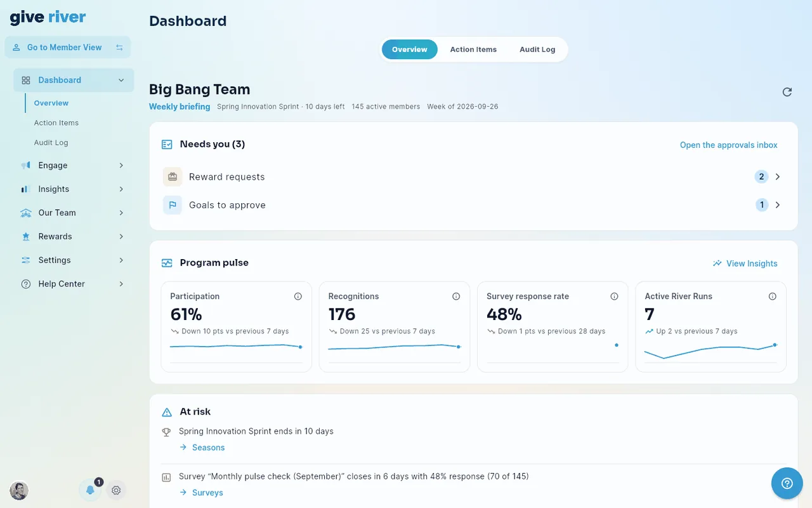Click the 145 active members text

tap(386, 107)
